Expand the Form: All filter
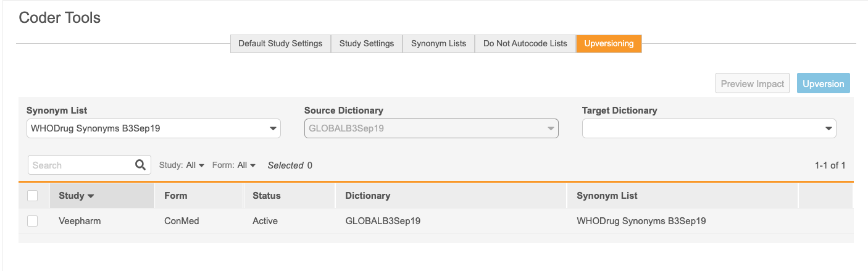868x271 pixels. tap(234, 165)
